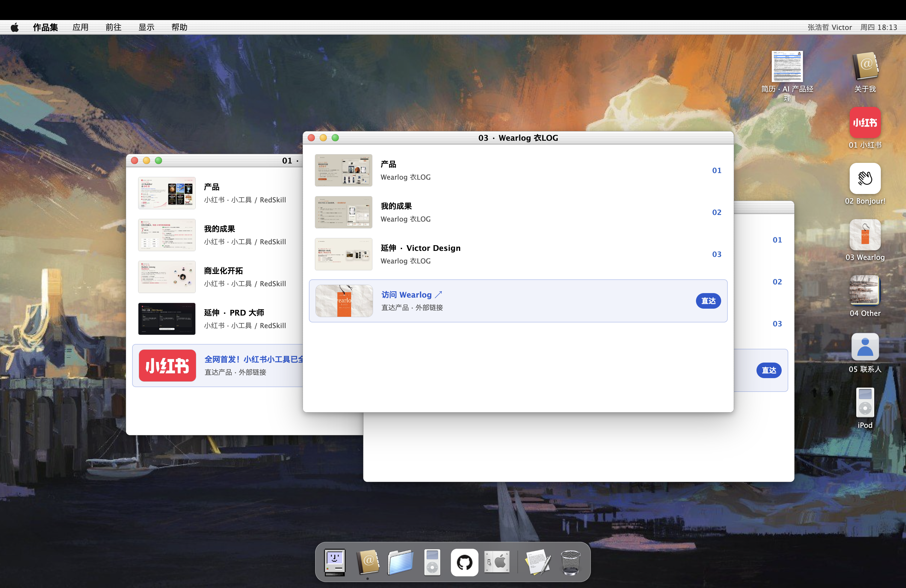The width and height of the screenshot is (906, 588).
Task: Open the address book icon in Dock
Action: (368, 562)
